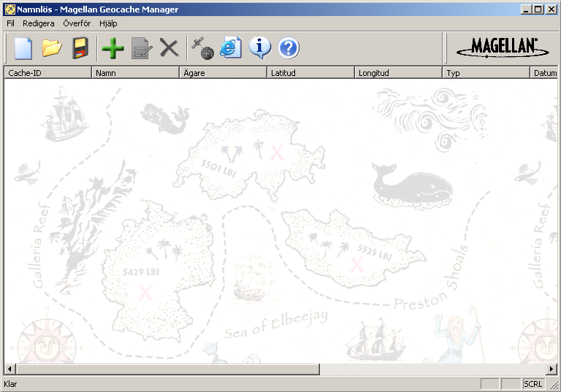Add a new geocache with the green plus
This screenshot has height=392, width=561.
[112, 48]
